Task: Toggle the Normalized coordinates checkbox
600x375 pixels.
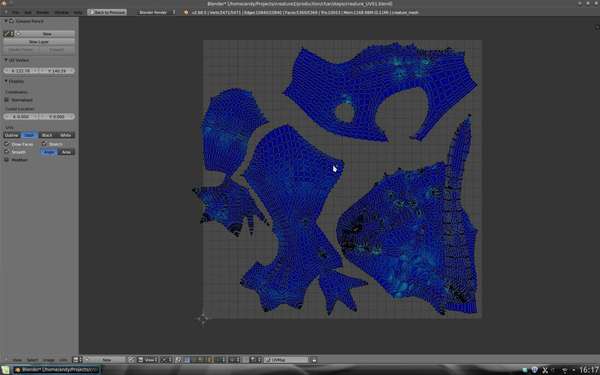Action: pyautogui.click(x=6, y=100)
